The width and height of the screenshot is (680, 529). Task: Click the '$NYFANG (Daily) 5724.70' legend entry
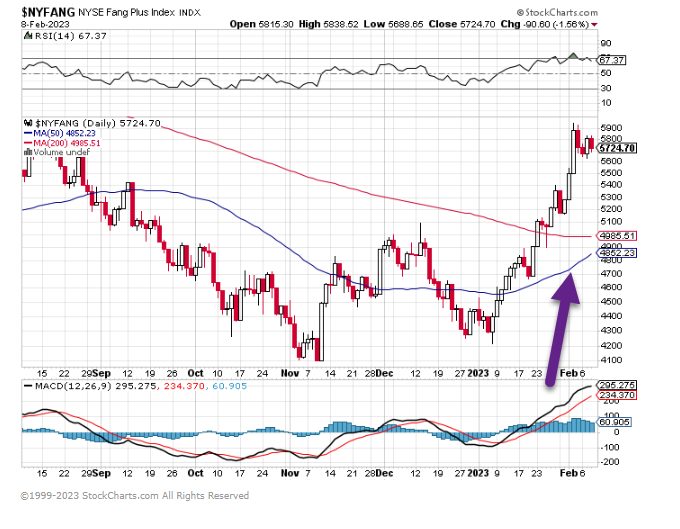[x=98, y=123]
